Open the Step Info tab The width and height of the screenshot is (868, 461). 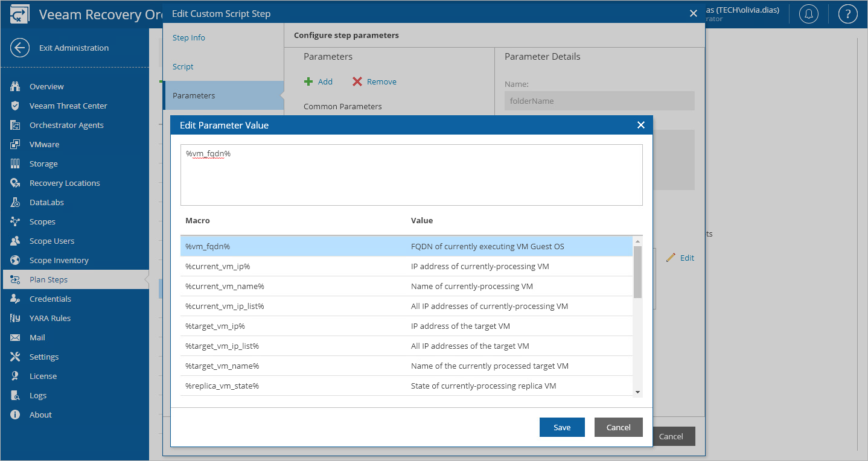pos(187,37)
